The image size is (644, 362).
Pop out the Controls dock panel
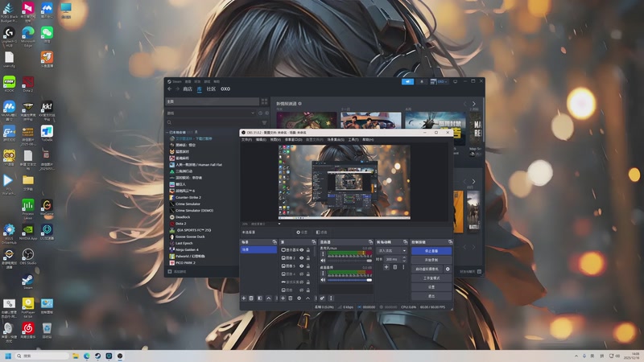point(450,242)
